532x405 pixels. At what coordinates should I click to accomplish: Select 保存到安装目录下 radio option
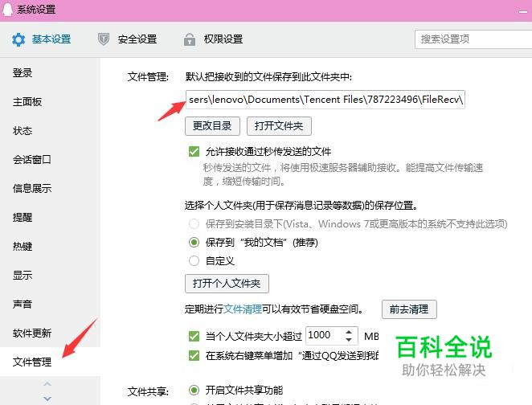click(x=194, y=224)
